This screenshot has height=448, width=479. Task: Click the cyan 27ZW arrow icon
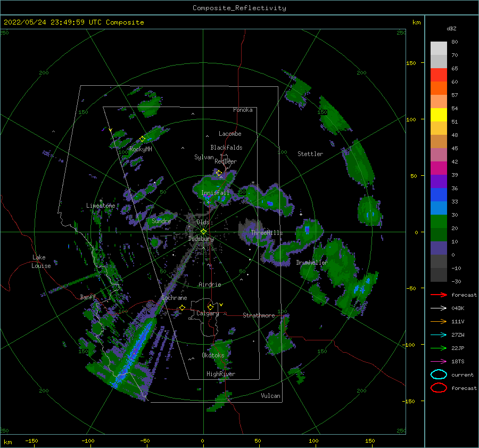(439, 335)
